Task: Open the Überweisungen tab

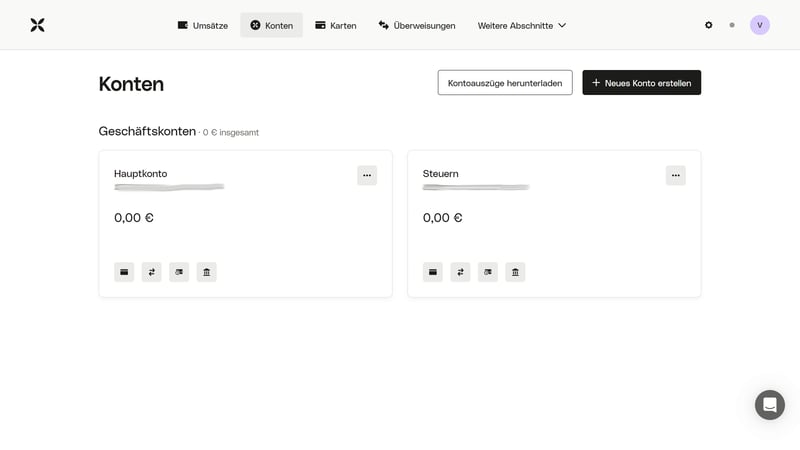Action: click(x=417, y=26)
